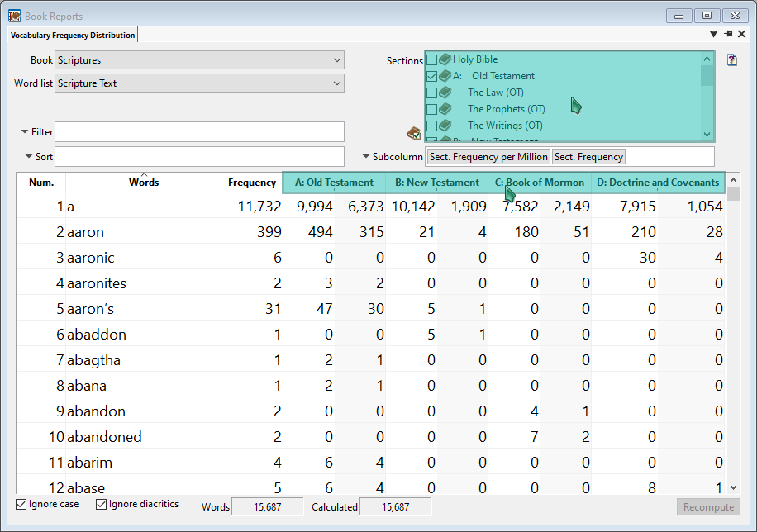757x532 pixels.
Task: Check The Law (OT) checkbox
Action: (x=432, y=93)
